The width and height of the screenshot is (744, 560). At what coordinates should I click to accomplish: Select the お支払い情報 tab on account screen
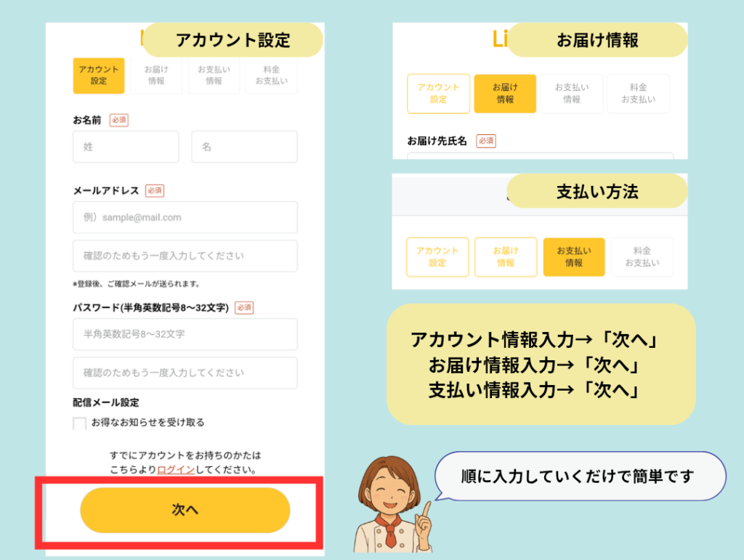(213, 76)
